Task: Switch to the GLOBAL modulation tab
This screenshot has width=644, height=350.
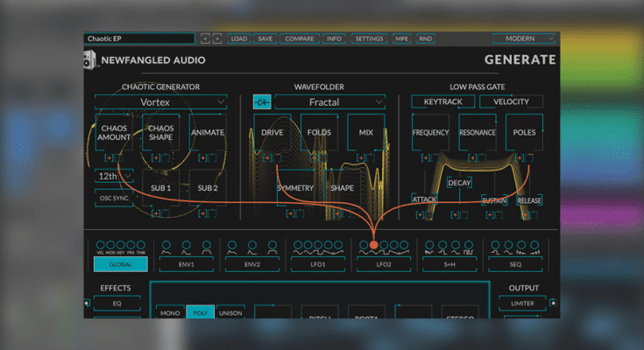Action: coord(121,263)
